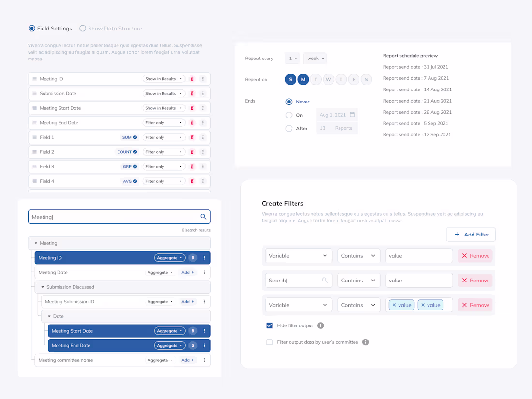The image size is (532, 399).
Task: Remove the first value chip in third filter
Action: pyautogui.click(x=396, y=305)
